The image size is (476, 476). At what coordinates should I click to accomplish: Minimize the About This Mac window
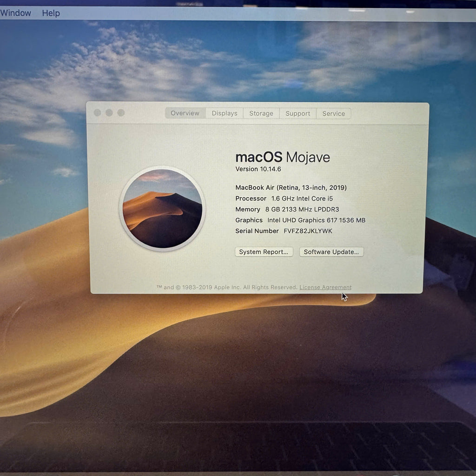tap(109, 112)
